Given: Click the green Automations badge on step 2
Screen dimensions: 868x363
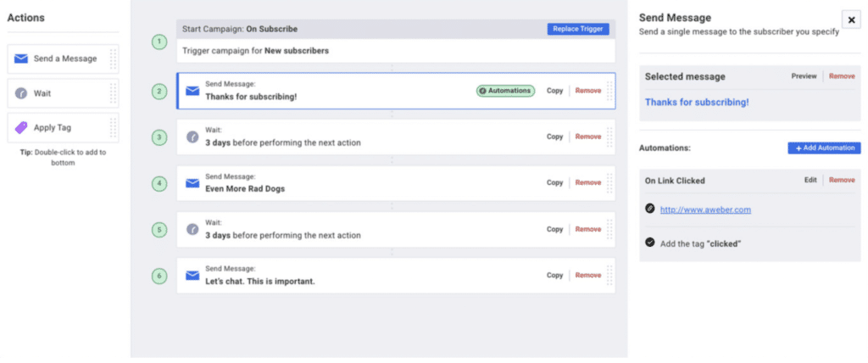Looking at the screenshot, I should tap(506, 91).
